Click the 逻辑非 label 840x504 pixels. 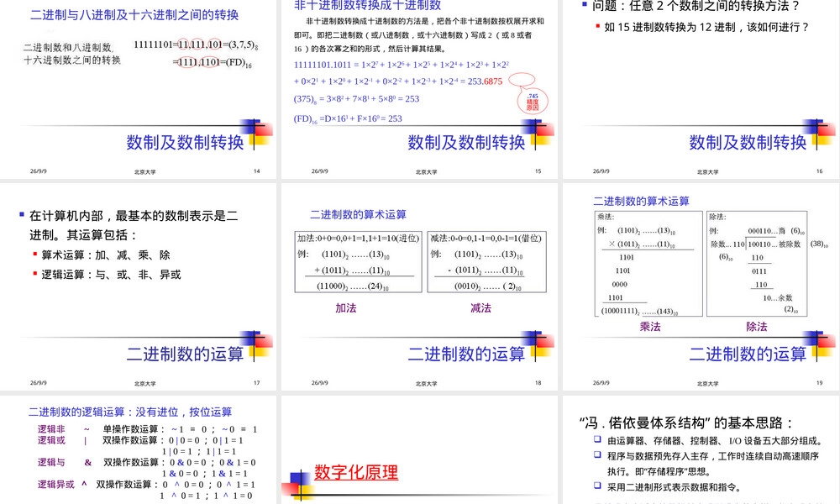[51, 429]
